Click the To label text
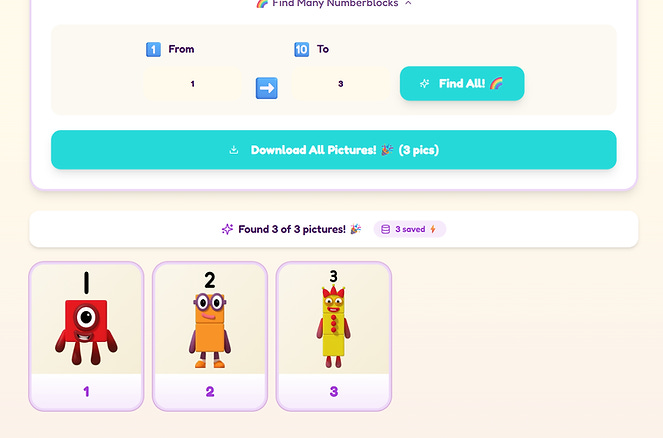 [323, 49]
